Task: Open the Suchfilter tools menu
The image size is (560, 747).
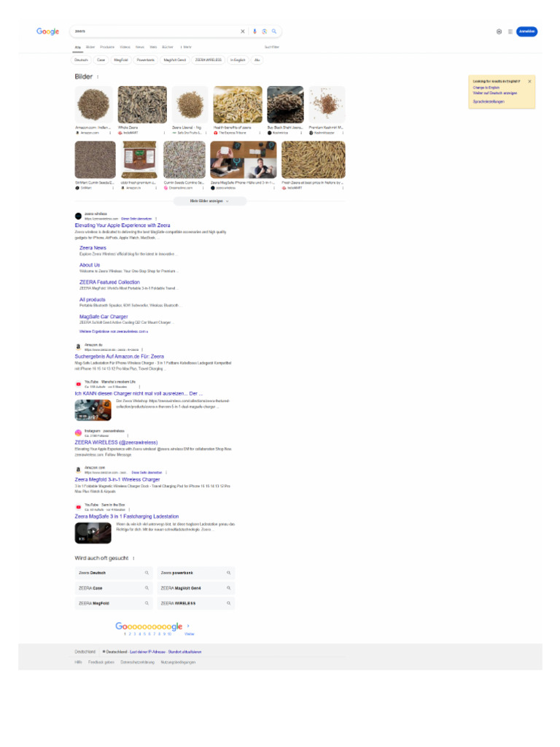Action: pyautogui.click(x=272, y=47)
